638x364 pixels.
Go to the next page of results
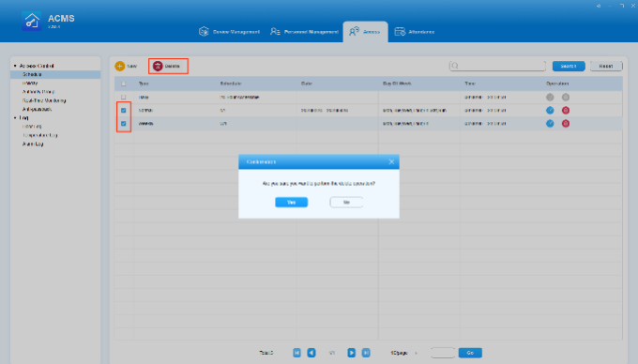352,353
